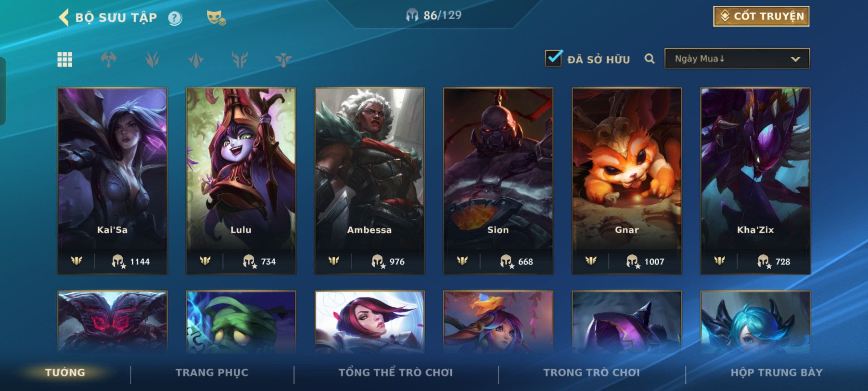Viewport: 868px width, 391px height.
Task: Filter by the assassin role icon
Action: click(x=196, y=59)
